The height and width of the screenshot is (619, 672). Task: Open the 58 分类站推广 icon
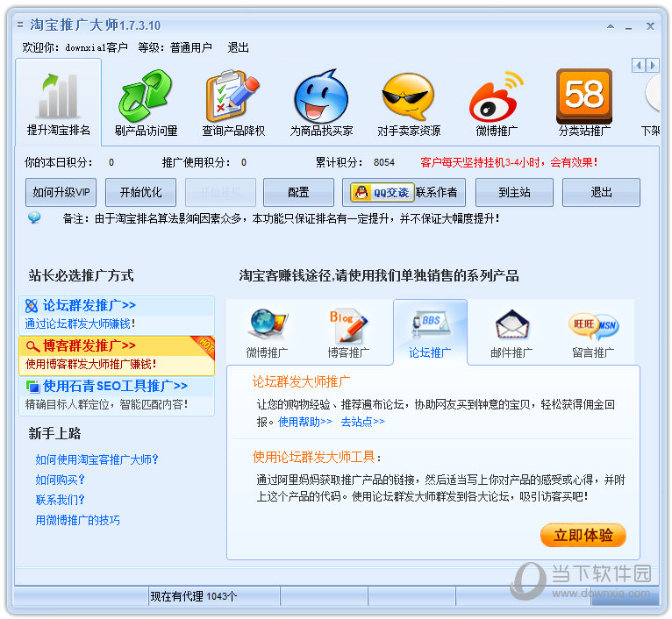[584, 96]
